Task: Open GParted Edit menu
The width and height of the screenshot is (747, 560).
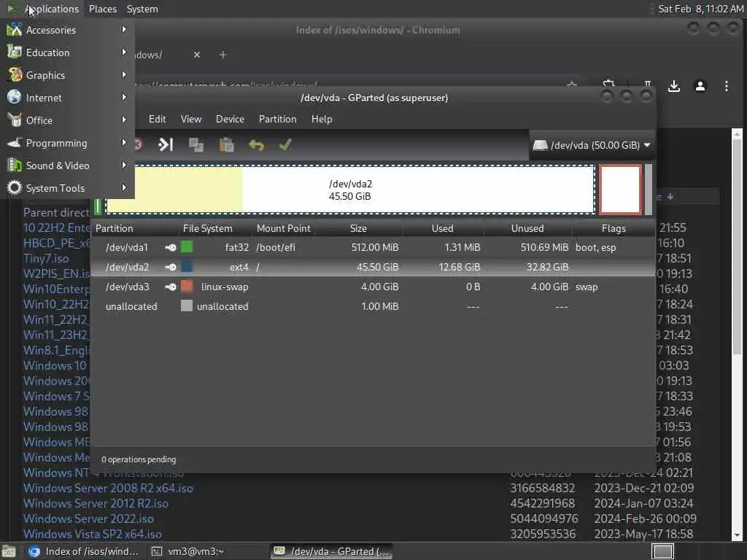Action: (x=158, y=119)
